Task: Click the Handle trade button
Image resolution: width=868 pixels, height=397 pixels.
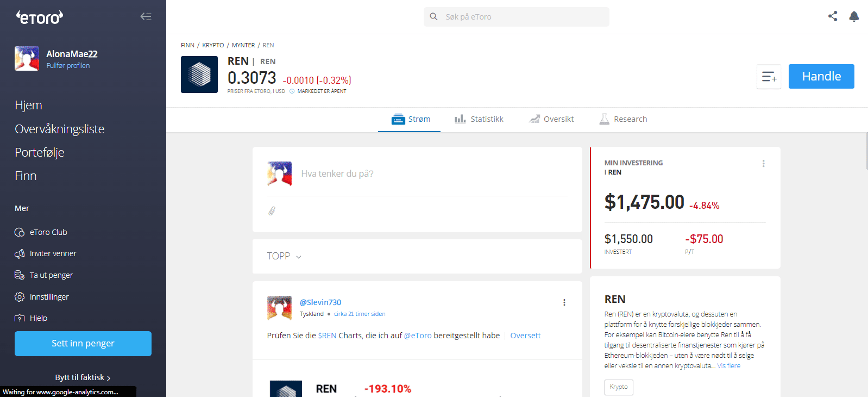Action: (x=821, y=77)
